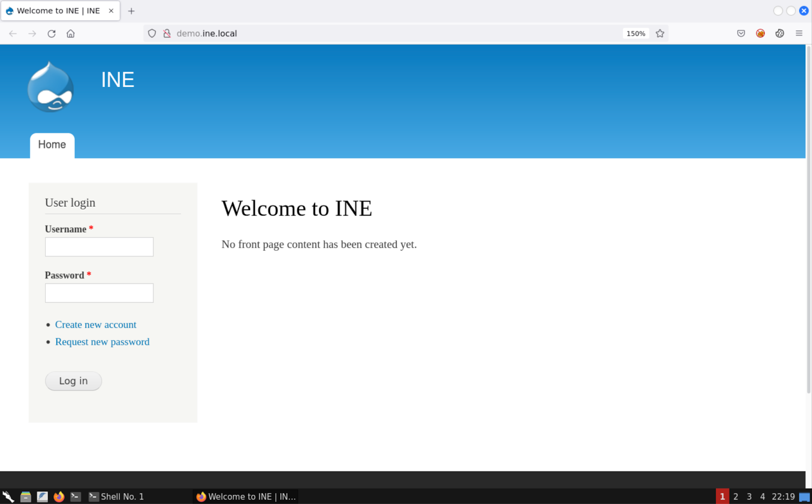812x504 pixels.
Task: Go back with the browser back arrow
Action: coord(13,33)
